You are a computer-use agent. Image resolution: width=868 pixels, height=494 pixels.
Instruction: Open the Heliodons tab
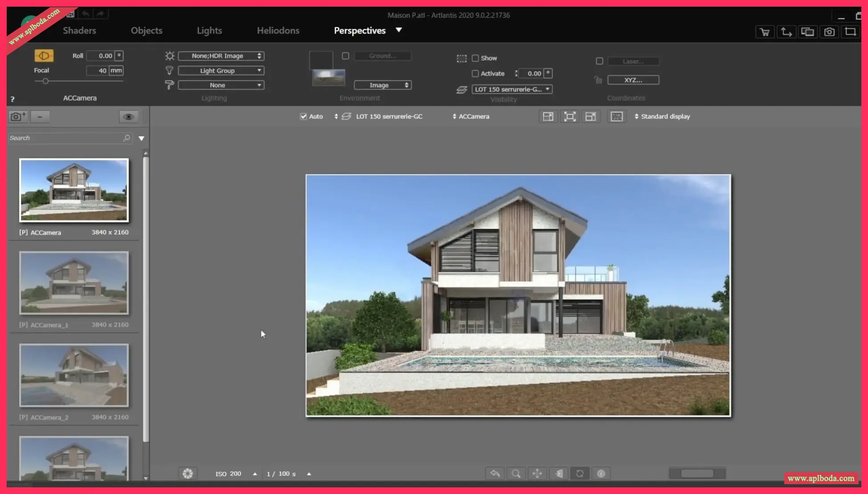click(278, 31)
